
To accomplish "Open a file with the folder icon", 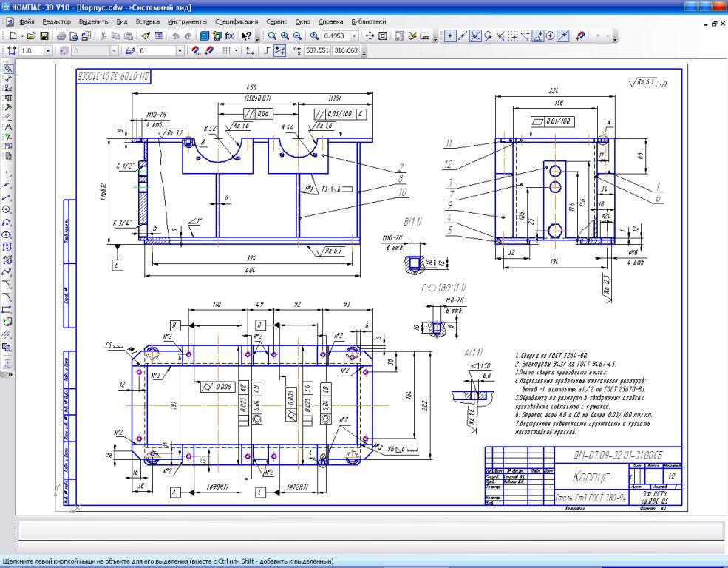I will (31, 35).
